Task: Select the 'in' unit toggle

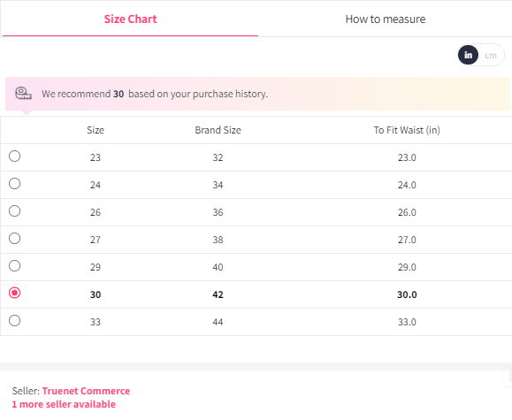Action: click(x=468, y=55)
